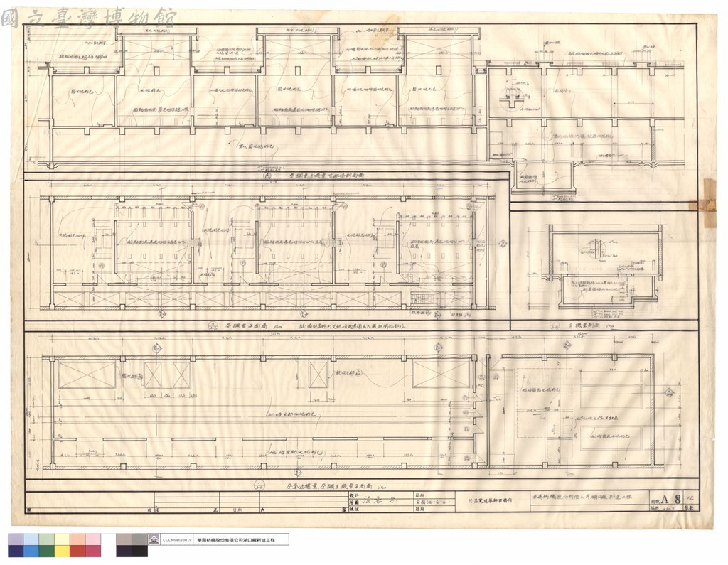Click the brown tape patch on the right edge
Viewport: 728px width, 565px height.
(710, 203)
